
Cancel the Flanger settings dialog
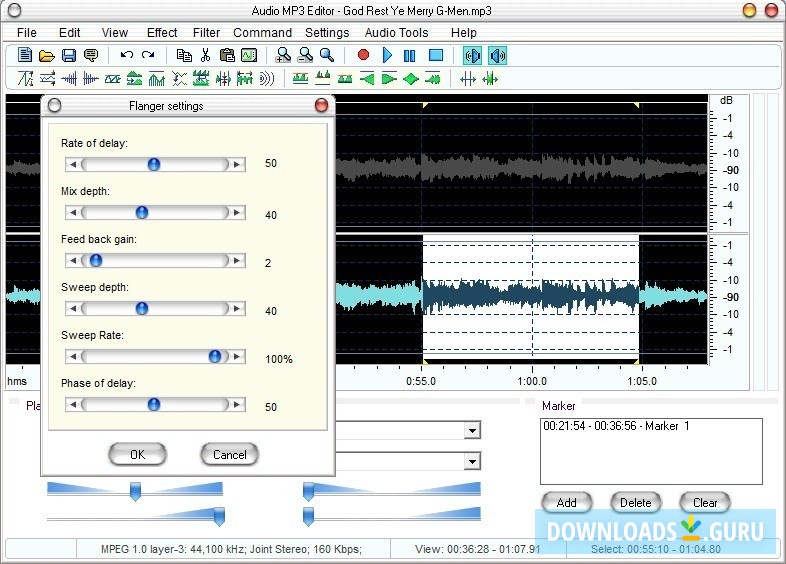click(x=229, y=454)
